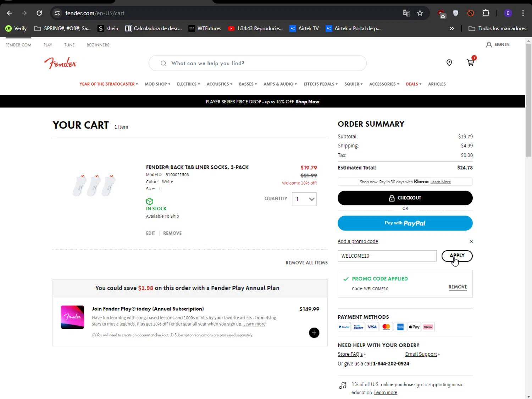Open the Beginners top link
532x399 pixels.
tap(98, 45)
